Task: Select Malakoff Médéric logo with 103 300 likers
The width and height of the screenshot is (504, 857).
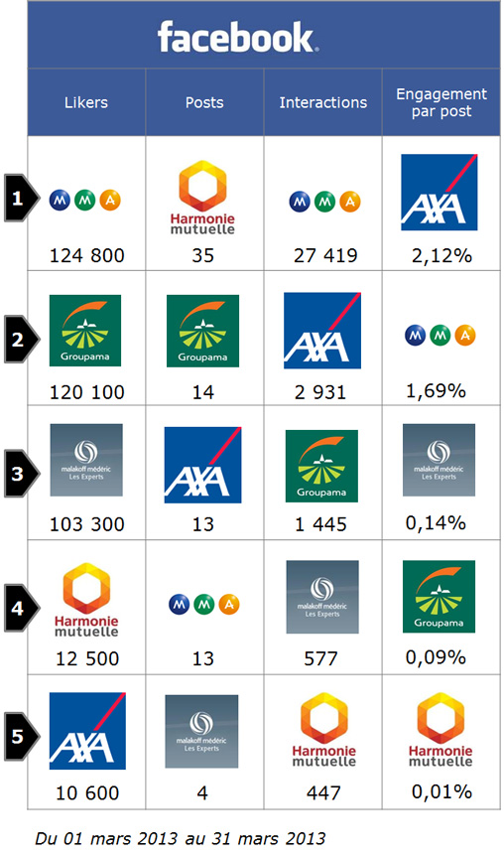Action: tap(86, 460)
